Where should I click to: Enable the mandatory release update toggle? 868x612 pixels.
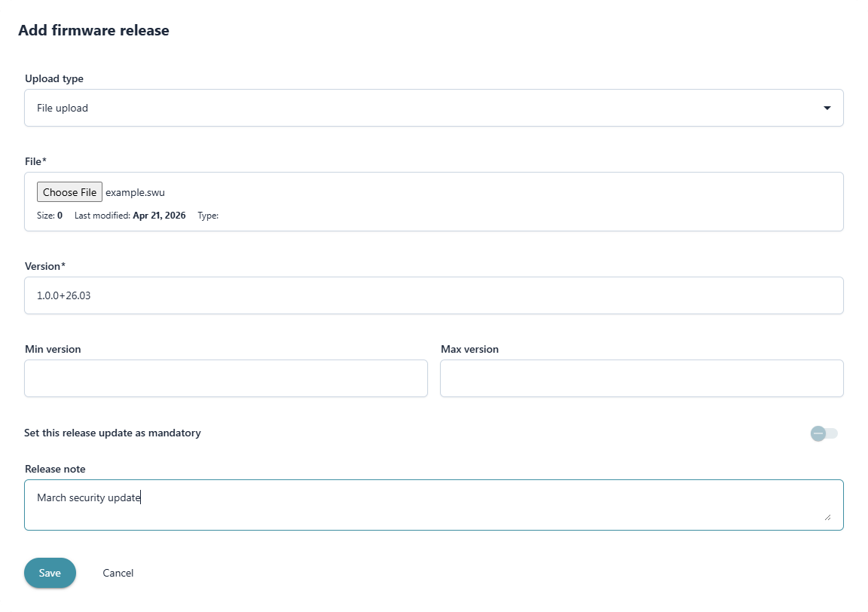click(x=824, y=433)
